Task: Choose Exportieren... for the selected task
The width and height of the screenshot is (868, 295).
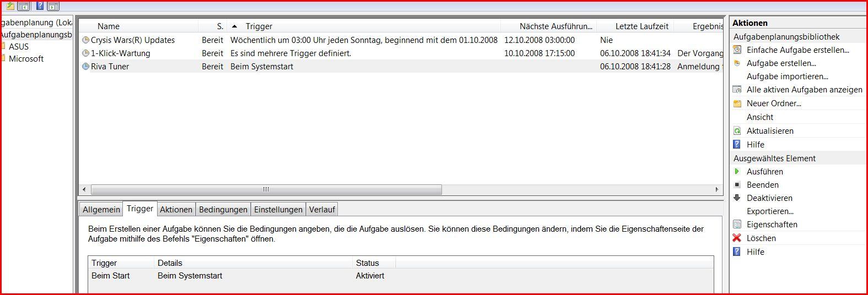Action: click(x=770, y=211)
